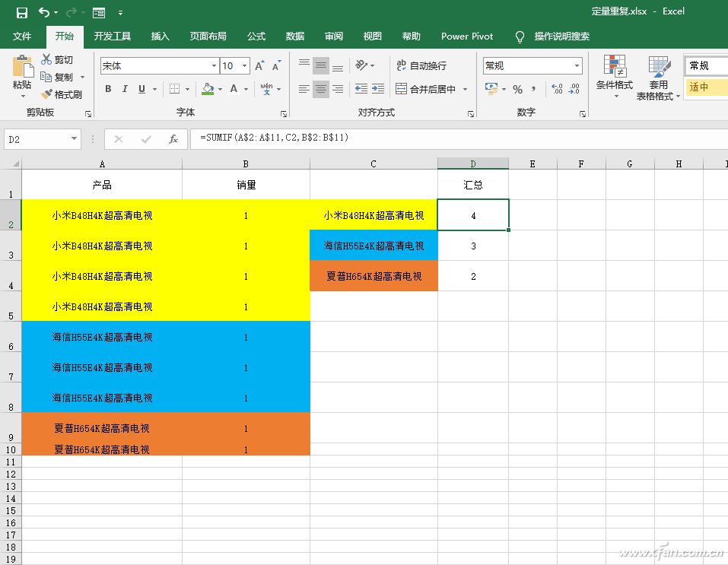Open the font size 10 dropdown
The image size is (728, 565).
[245, 66]
